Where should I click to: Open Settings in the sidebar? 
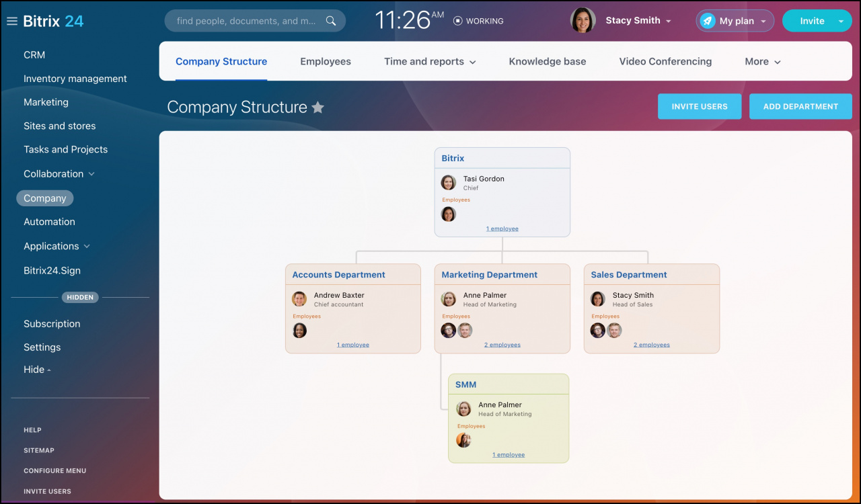coord(42,347)
